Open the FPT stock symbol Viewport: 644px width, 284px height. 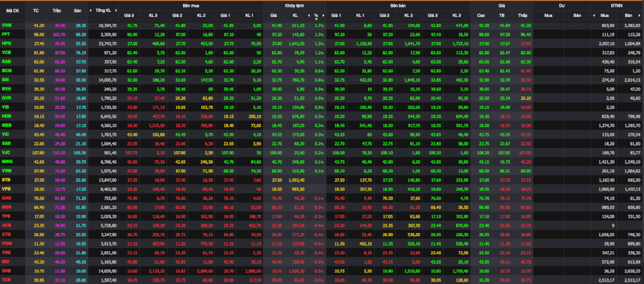pos(6,34)
